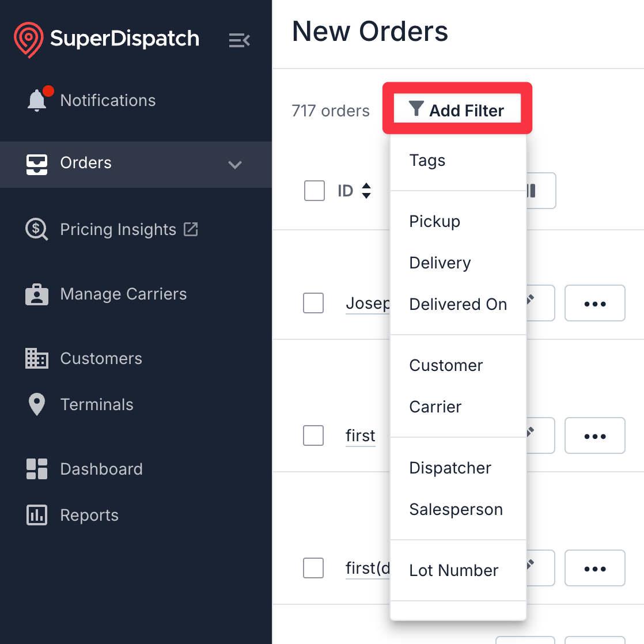644x644 pixels.
Task: Toggle the select-all checkbox beside ID
Action: click(314, 191)
